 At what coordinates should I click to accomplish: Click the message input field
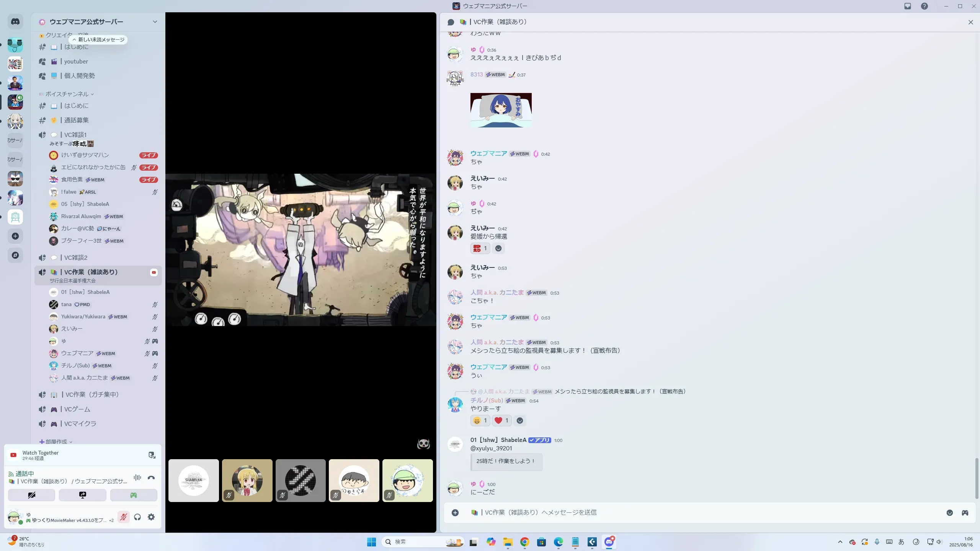point(689,513)
